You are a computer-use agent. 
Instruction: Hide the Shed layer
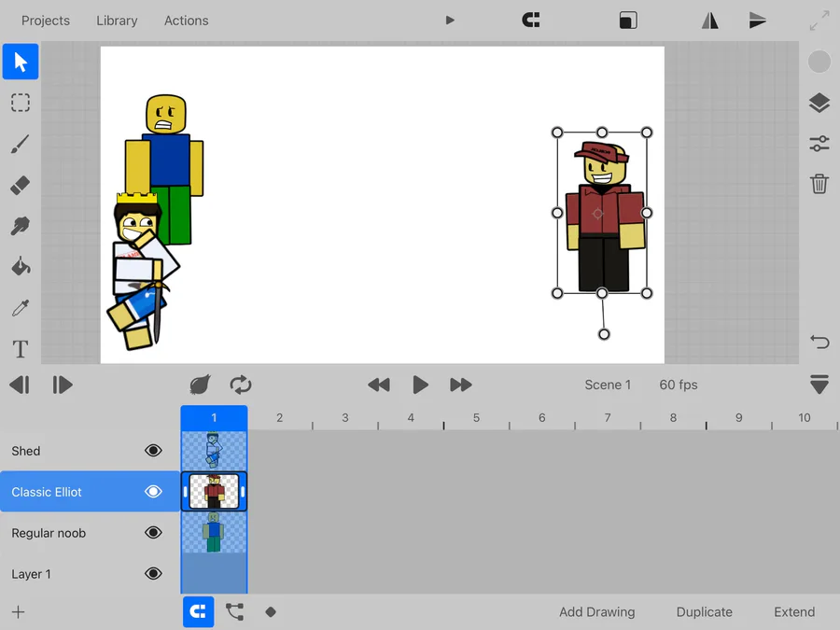click(153, 451)
